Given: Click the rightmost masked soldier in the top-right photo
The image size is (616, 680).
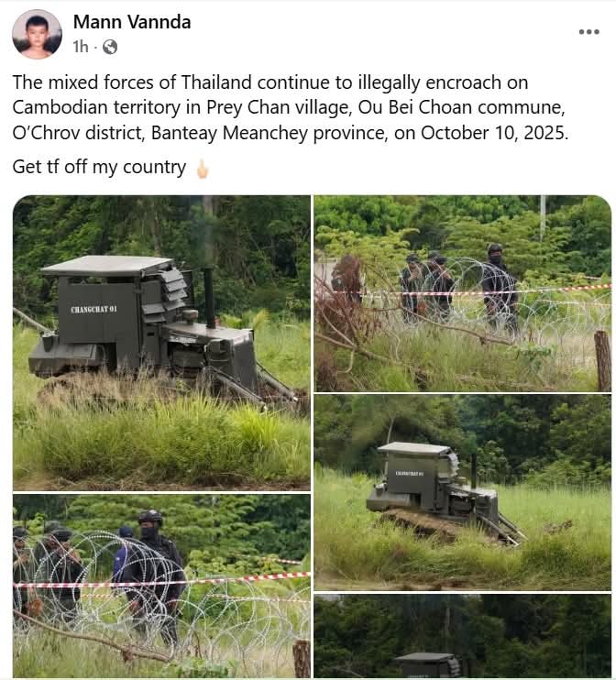Looking at the screenshot, I should 500,287.
